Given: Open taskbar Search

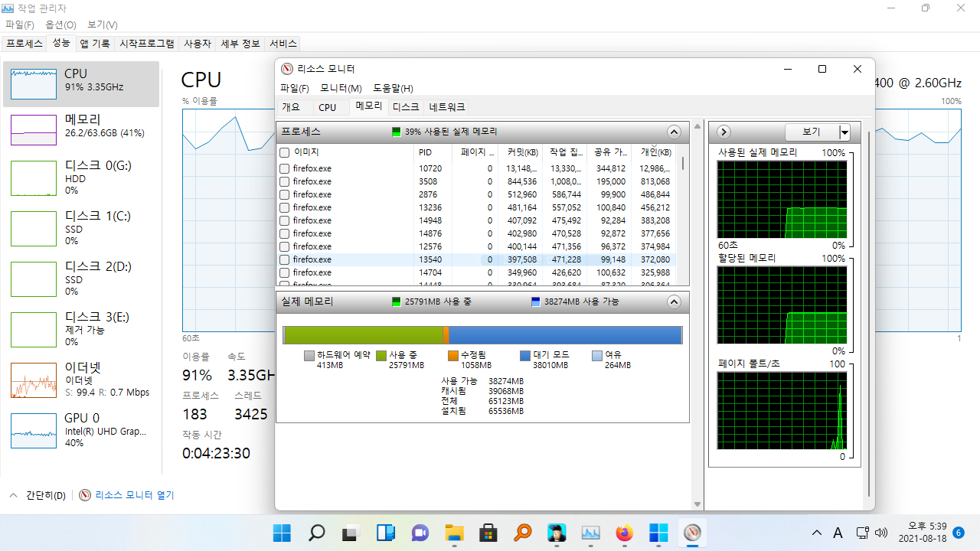Looking at the screenshot, I should click(316, 533).
